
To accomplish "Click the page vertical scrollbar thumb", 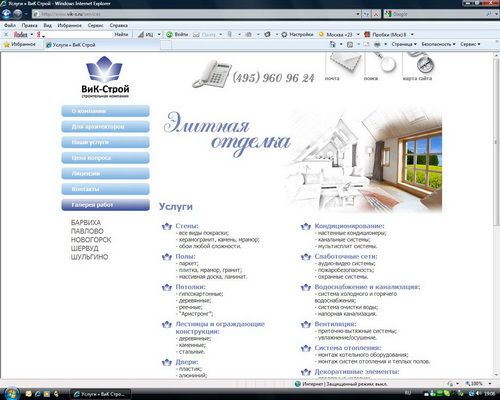I will pos(495,141).
